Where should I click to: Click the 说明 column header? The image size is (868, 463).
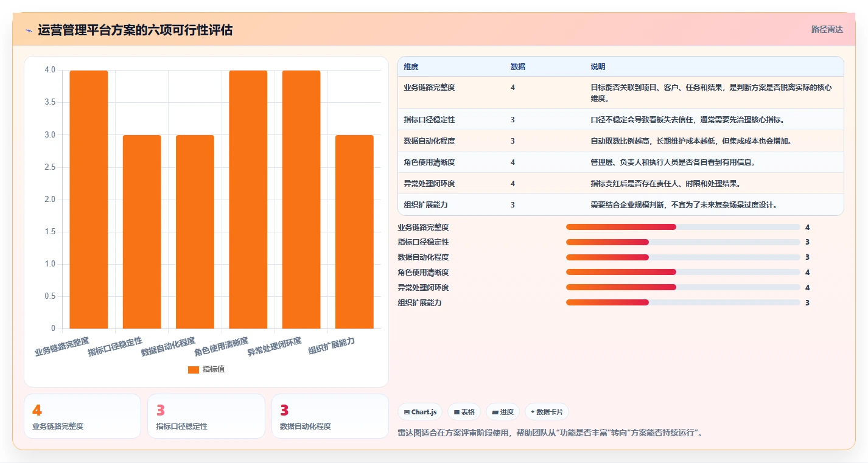tap(598, 67)
